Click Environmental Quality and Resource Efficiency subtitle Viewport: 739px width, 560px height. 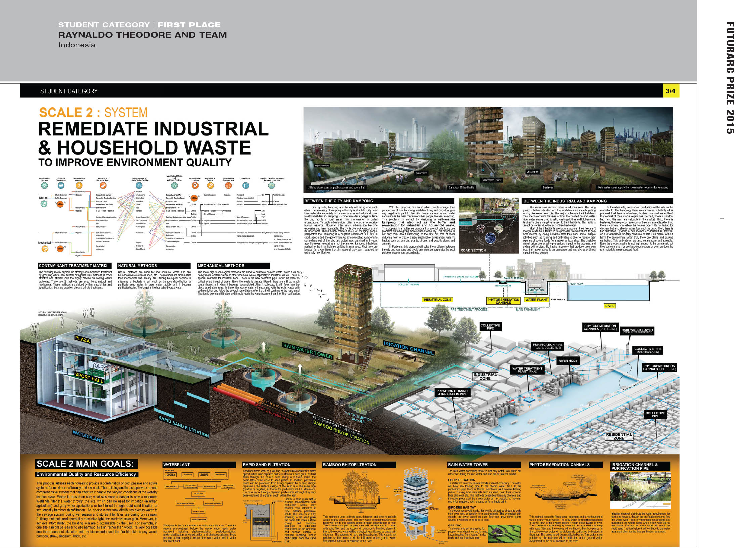(86, 474)
